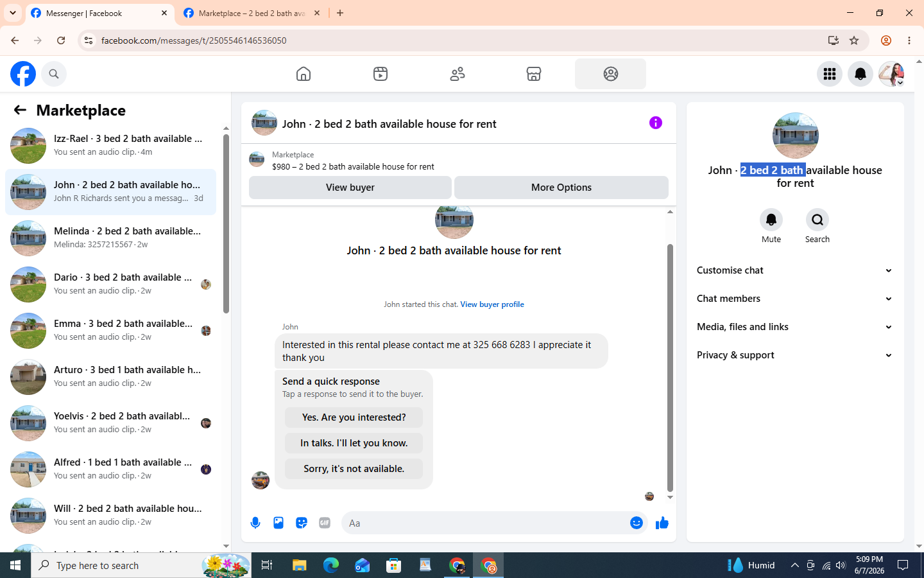The height and width of the screenshot is (578, 924).
Task: Click the Chrome address bar URL
Action: [194, 40]
